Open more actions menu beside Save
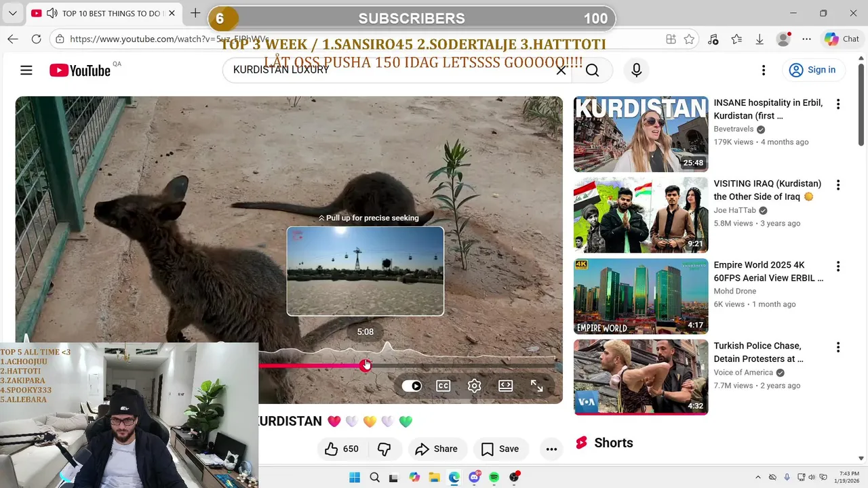This screenshot has width=868, height=488. pos(551,449)
